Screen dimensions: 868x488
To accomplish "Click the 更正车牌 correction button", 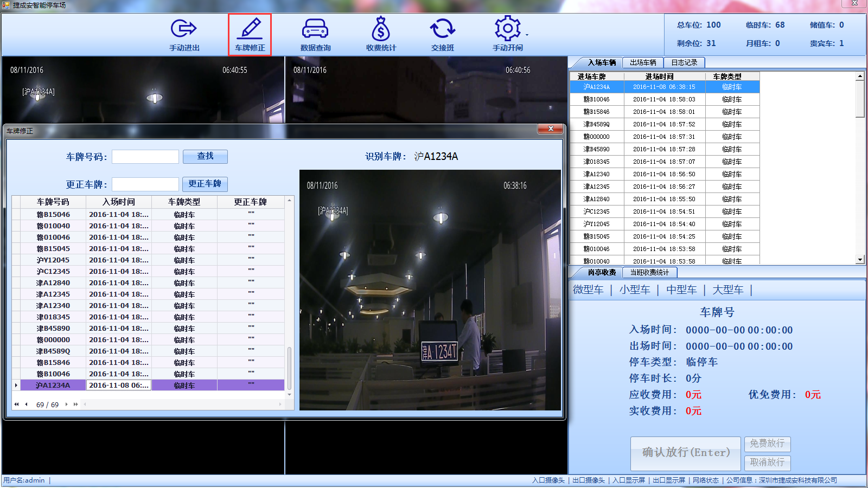I will point(205,184).
